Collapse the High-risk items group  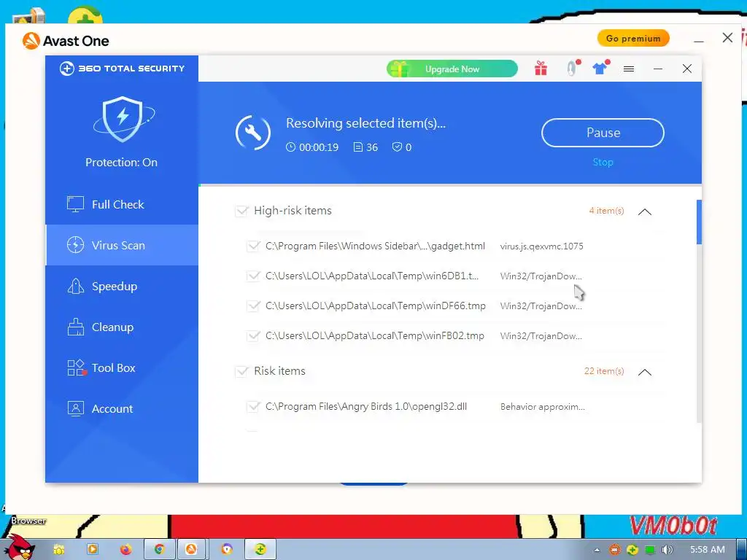[645, 211]
